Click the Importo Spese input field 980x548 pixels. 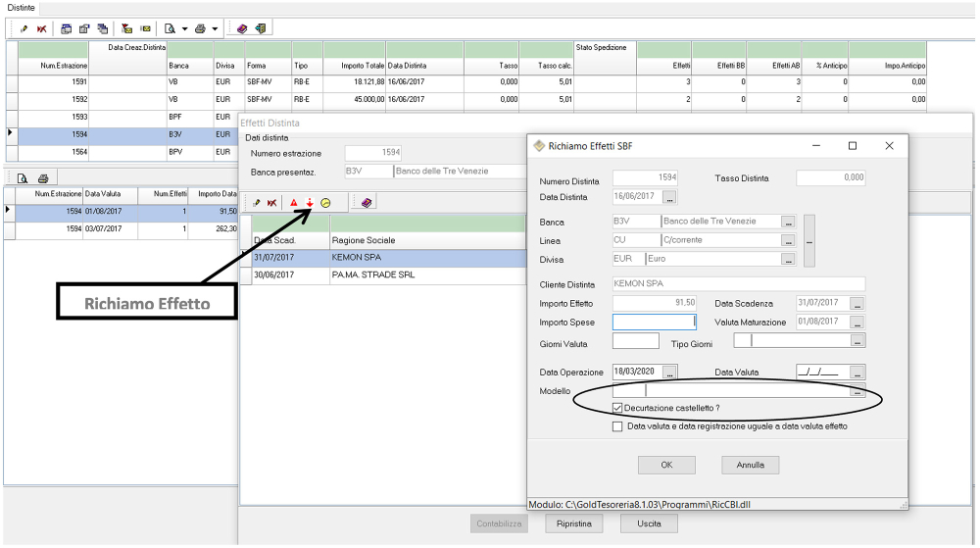coord(654,322)
